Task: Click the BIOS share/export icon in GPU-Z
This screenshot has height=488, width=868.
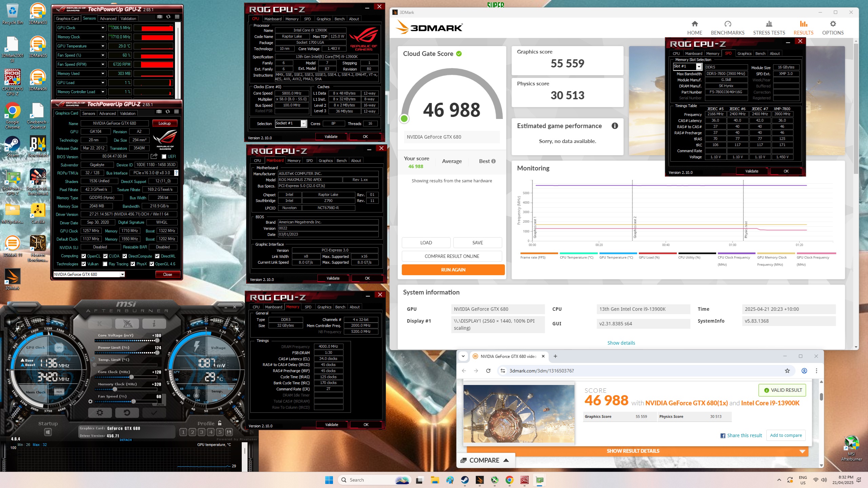Action: coord(154,156)
